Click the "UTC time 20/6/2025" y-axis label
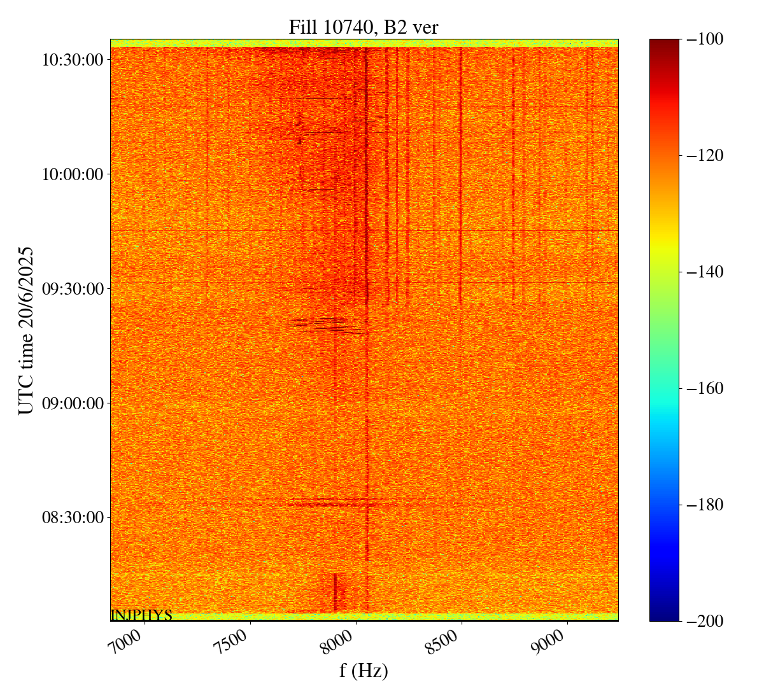The height and width of the screenshot is (700, 764). [x=26, y=330]
